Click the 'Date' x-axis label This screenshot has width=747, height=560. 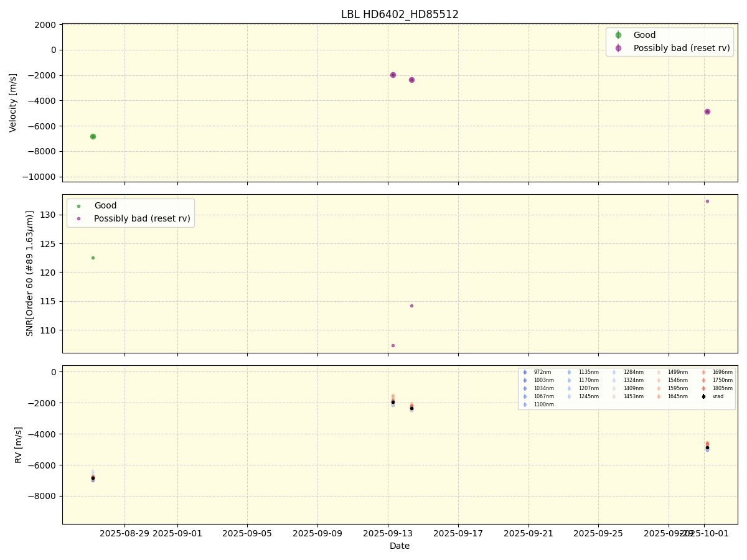pos(400,546)
